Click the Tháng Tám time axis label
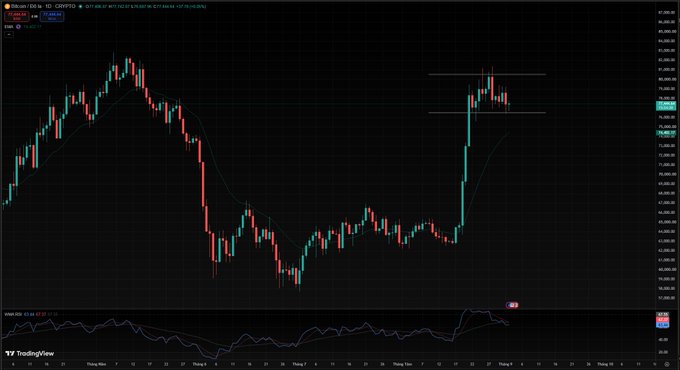This screenshot has width=680, height=370. (402, 364)
